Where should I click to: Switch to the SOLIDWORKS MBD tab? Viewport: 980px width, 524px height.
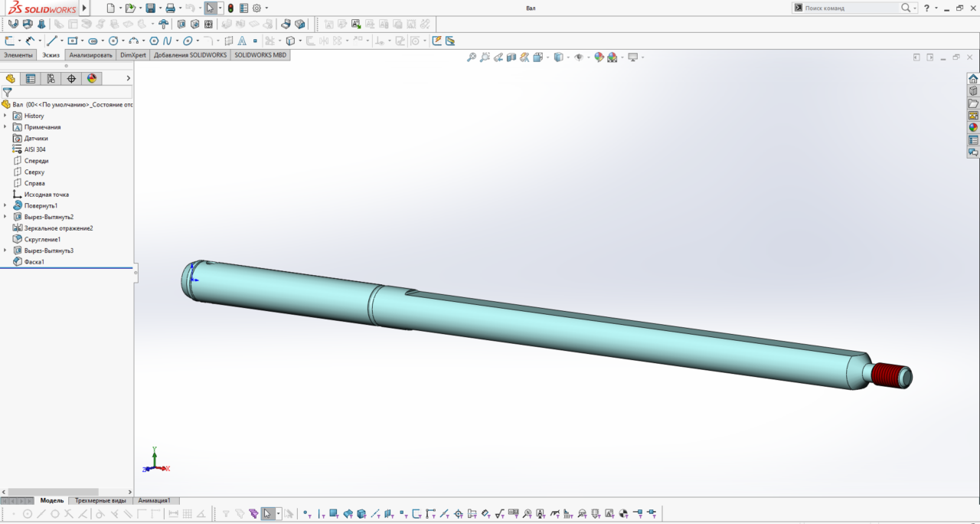click(x=260, y=55)
